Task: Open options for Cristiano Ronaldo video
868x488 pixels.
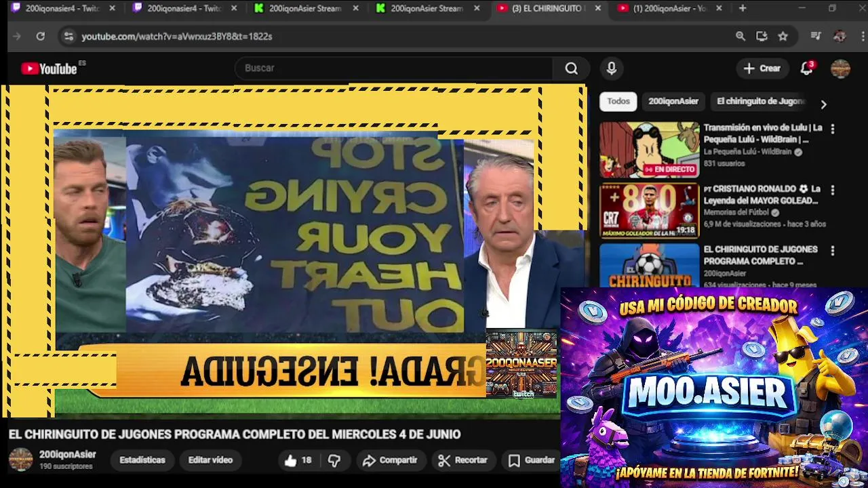Action: (x=832, y=190)
